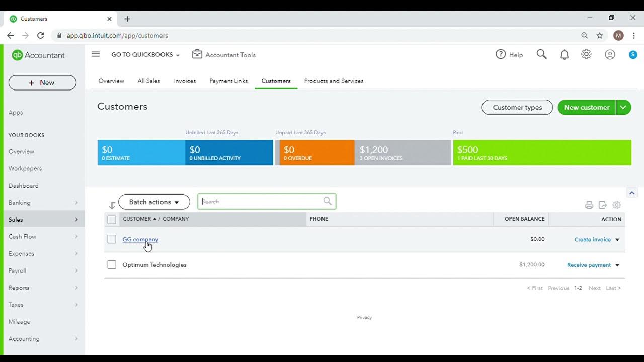
Task: Switch to Invoices tab
Action: coord(185,81)
